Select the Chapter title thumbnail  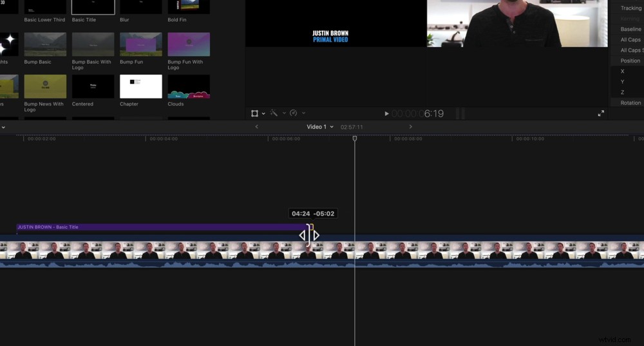click(141, 86)
